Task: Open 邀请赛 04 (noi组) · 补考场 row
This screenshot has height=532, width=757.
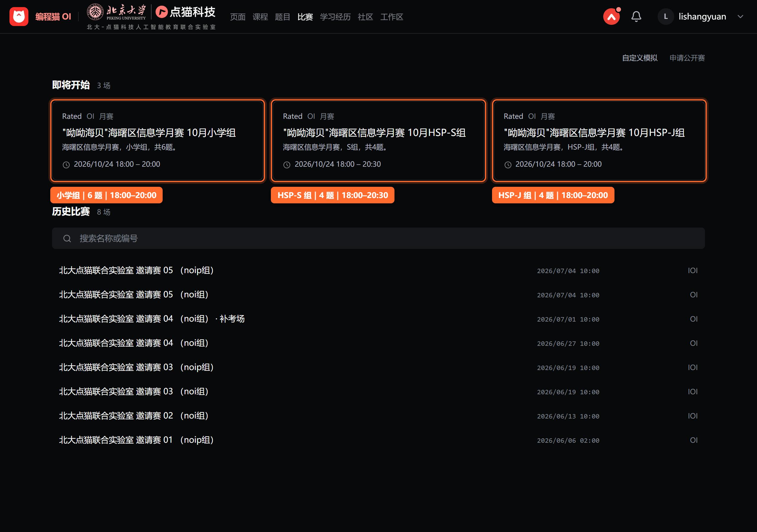Action: pos(378,319)
